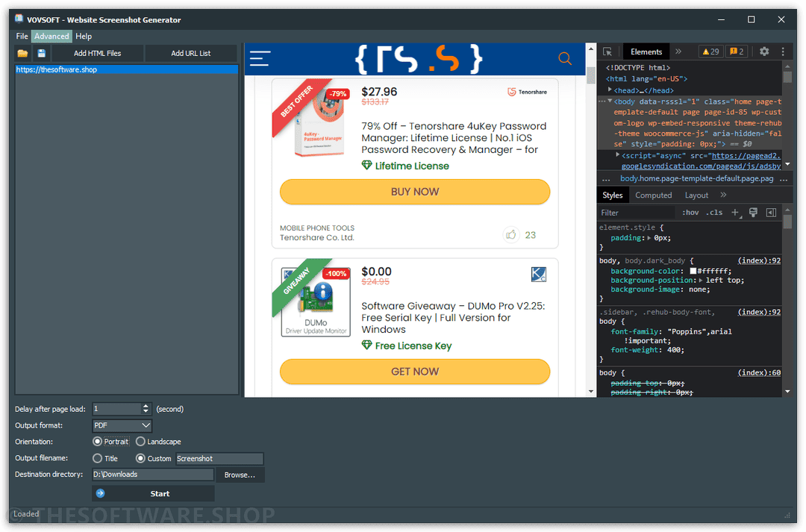
Task: Expand the script async element node
Action: point(618,154)
